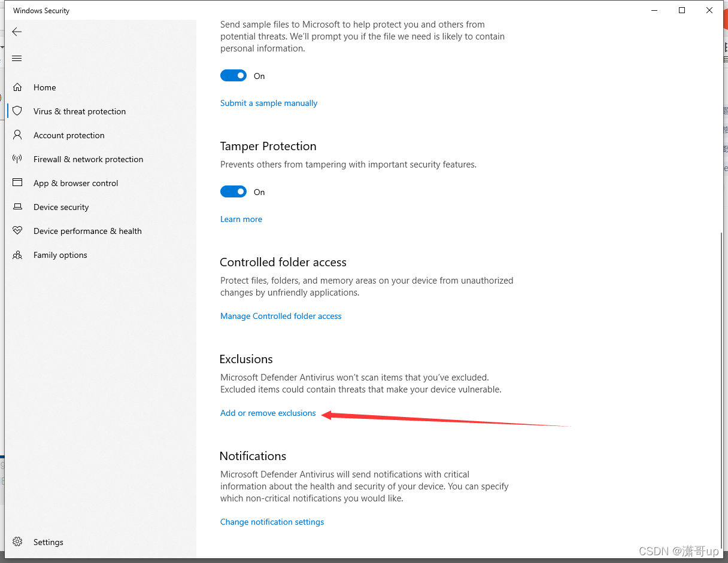Image resolution: width=728 pixels, height=563 pixels.
Task: Click the App & browser control window icon
Action: 17,183
